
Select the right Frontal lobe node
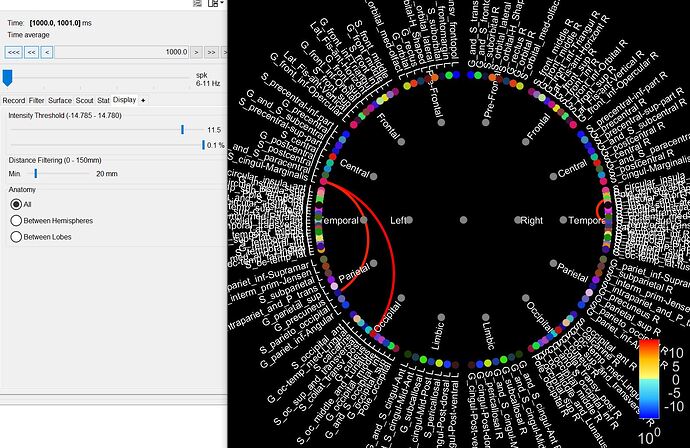pos(525,142)
